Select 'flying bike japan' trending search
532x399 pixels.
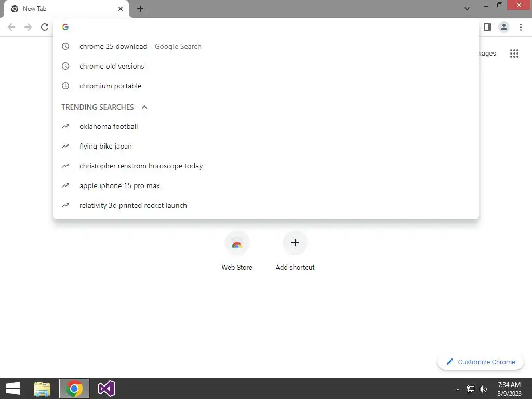point(266,146)
